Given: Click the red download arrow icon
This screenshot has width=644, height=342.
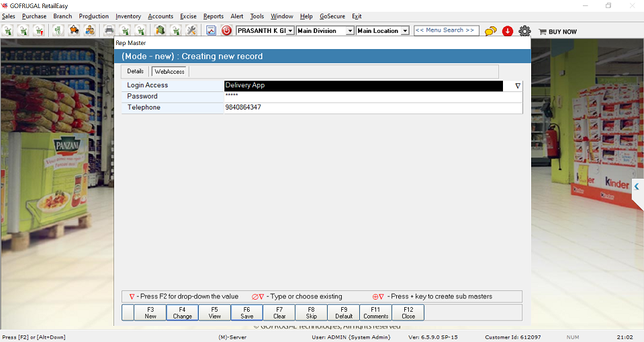Looking at the screenshot, I should click(508, 31).
